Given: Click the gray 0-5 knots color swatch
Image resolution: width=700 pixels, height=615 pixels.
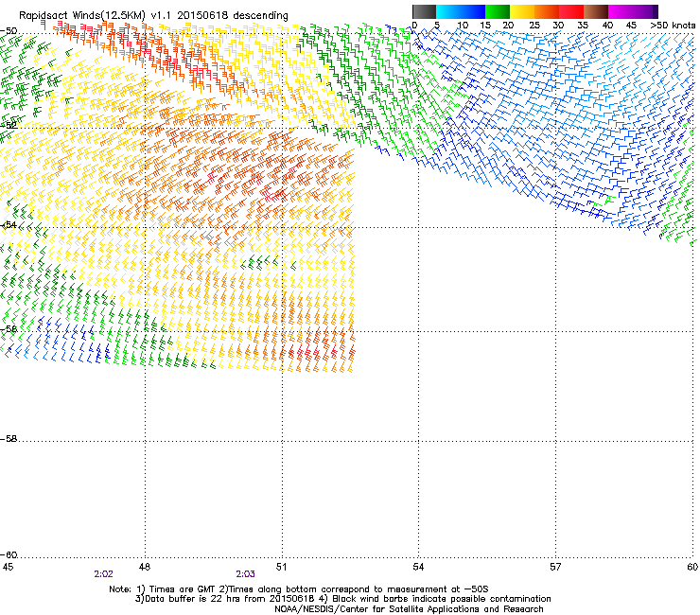Looking at the screenshot, I should coord(424,11).
